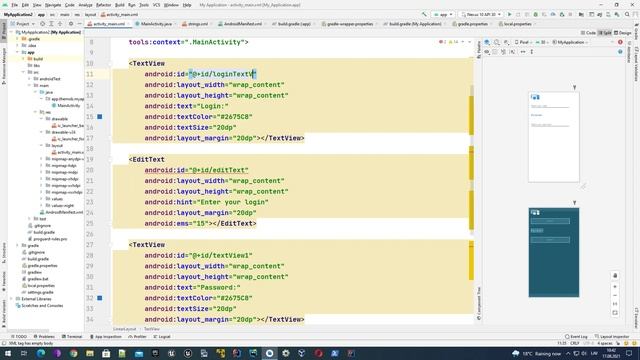The width and height of the screenshot is (640, 360).
Task: Click the Microsoft Edge icon in taskbar
Action: tap(41, 353)
